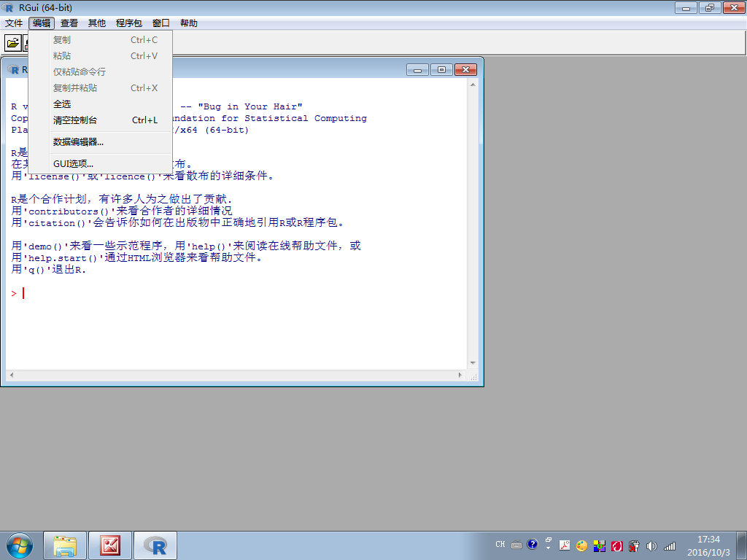The height and width of the screenshot is (560, 747).
Task: Click horizontal scrollbar right arrow
Action: point(460,376)
